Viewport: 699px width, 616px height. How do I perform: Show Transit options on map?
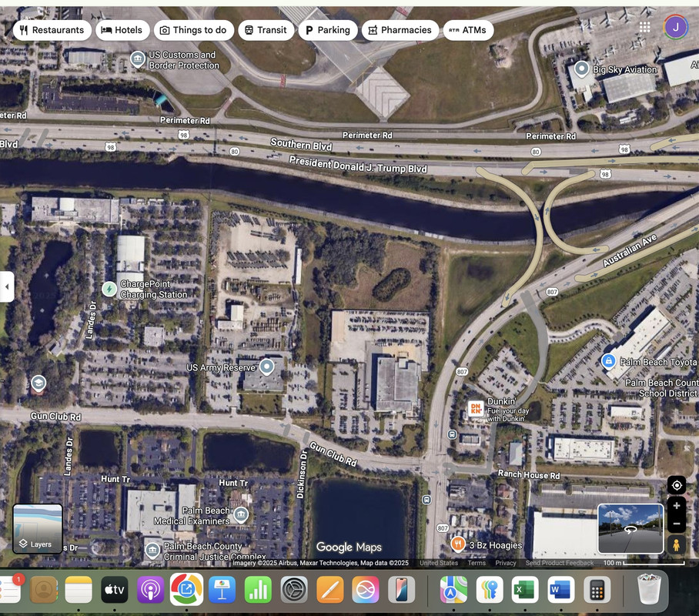(x=266, y=30)
